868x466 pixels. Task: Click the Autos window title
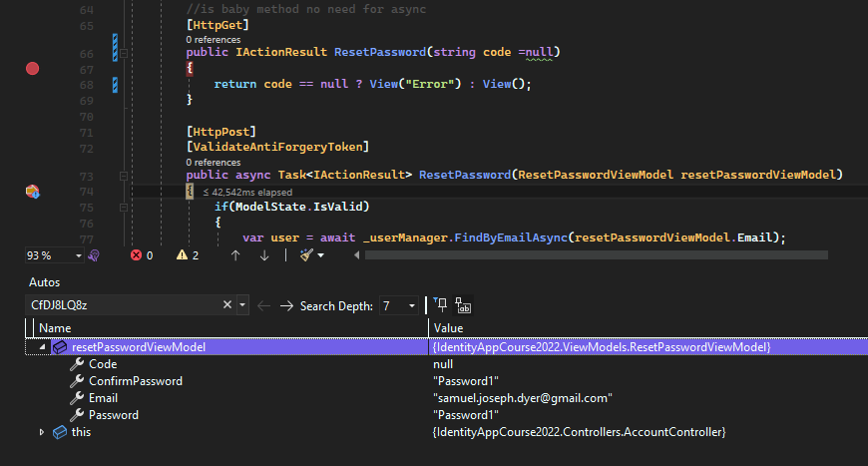point(44,282)
